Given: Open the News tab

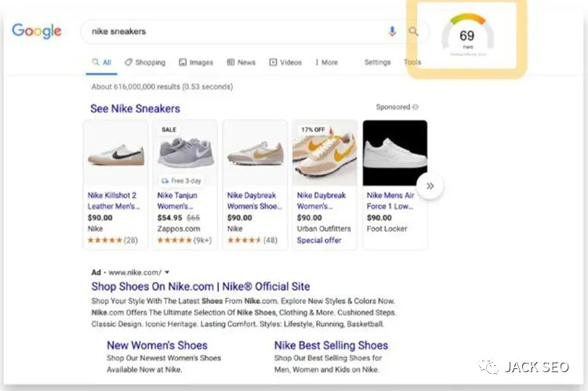Looking at the screenshot, I should tap(241, 63).
